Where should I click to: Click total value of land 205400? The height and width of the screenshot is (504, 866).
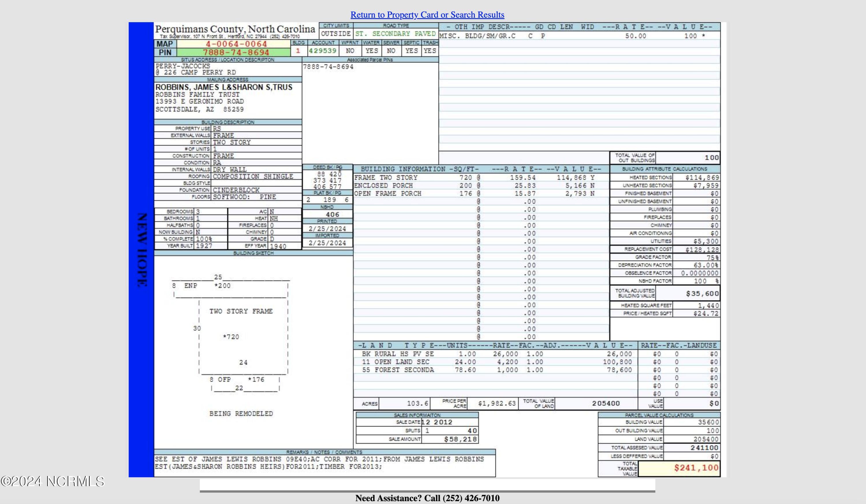coord(606,403)
